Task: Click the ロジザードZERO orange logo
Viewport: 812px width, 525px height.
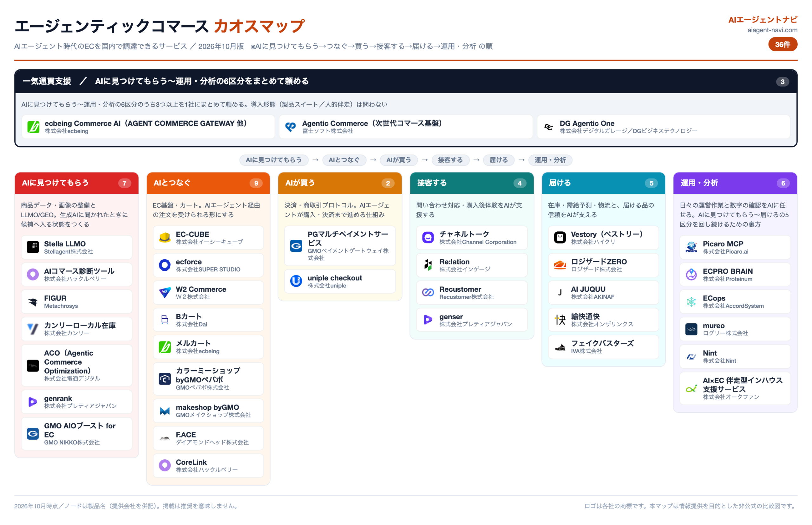Action: pos(560,265)
